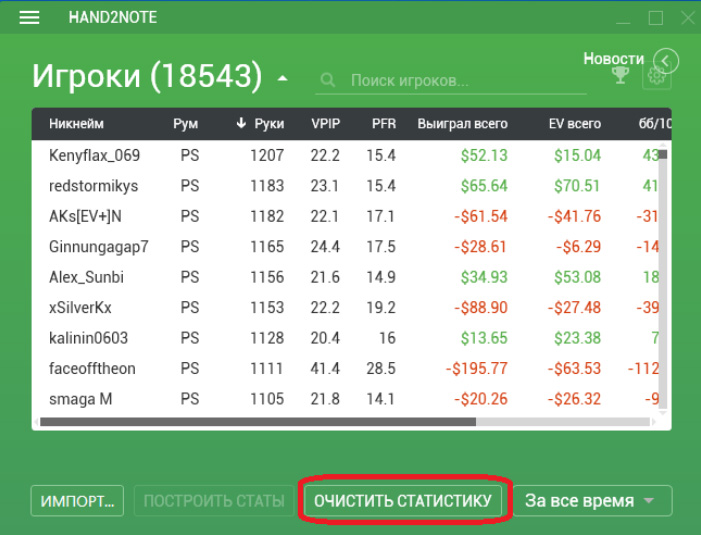Image resolution: width=701 pixels, height=535 pixels.
Task: Sort by PFR column header
Action: pyautogui.click(x=384, y=124)
